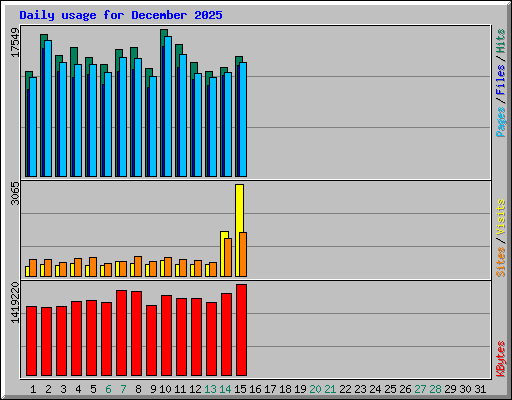Click day 16 on the x-axis
512x400 pixels.
click(255, 389)
